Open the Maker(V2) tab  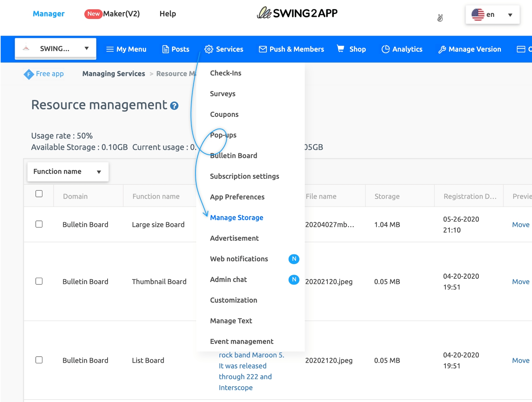[x=121, y=14]
